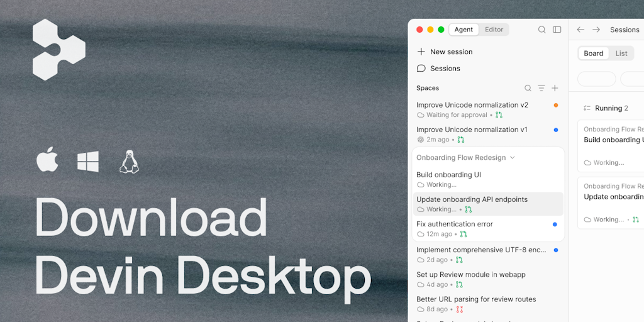Viewport: 644px width, 322px height.
Task: Click the Sessions chat bubble icon
Action: (421, 68)
